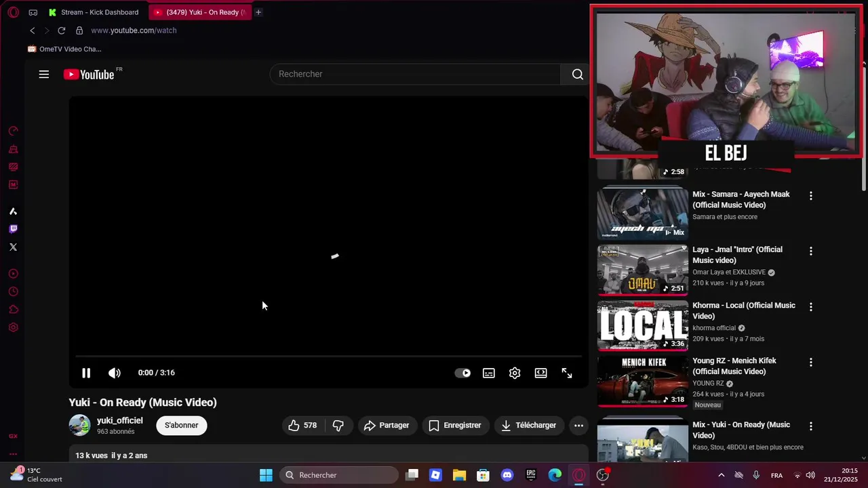
Task: Switch to Stream - Kick Dashboard tab
Action: point(93,12)
